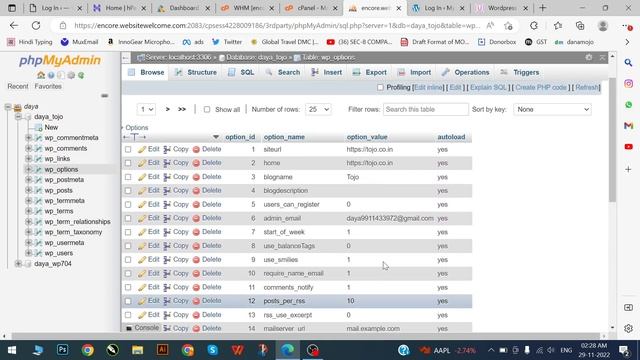The width and height of the screenshot is (640, 360).
Task: Click Refresh query link
Action: 587,87
